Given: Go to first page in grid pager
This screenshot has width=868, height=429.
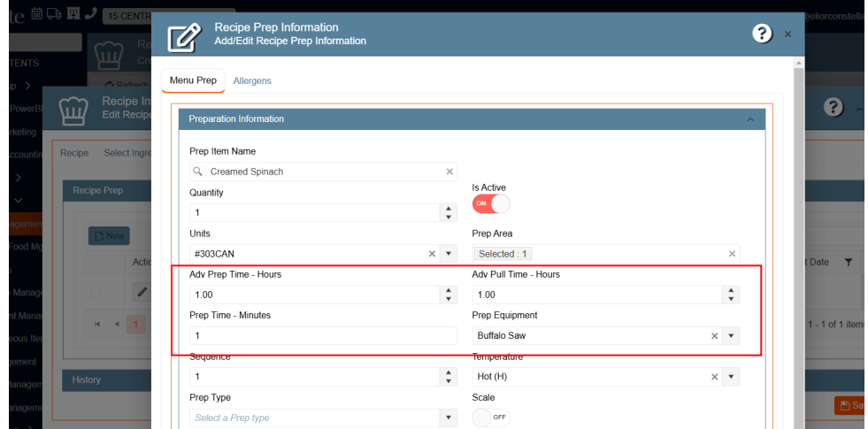Looking at the screenshot, I should point(97,325).
